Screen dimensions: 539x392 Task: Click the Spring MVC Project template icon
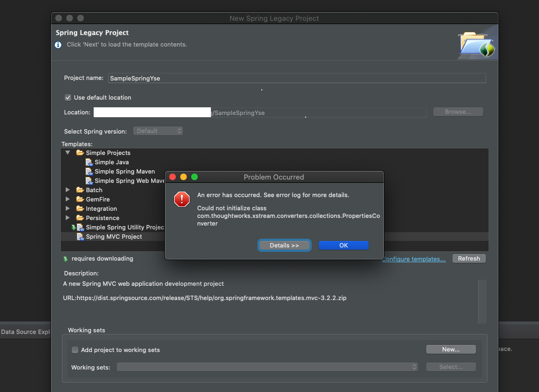pyautogui.click(x=80, y=237)
